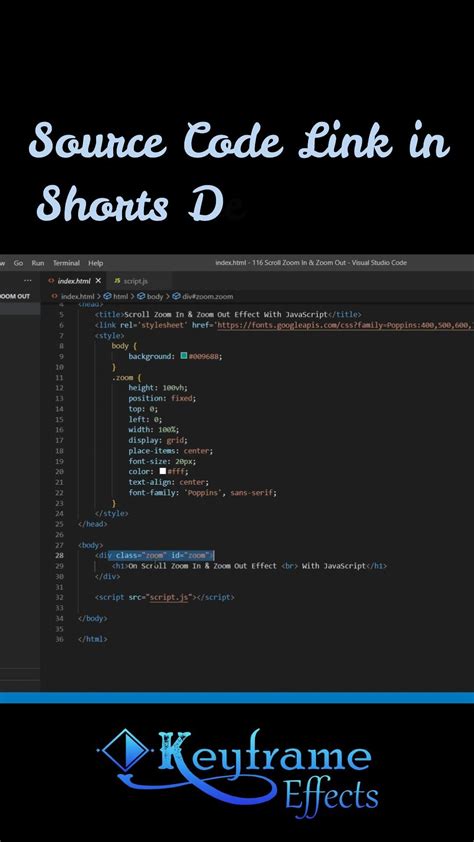Follow the script.js src link
474x842 pixels.
pos(169,597)
